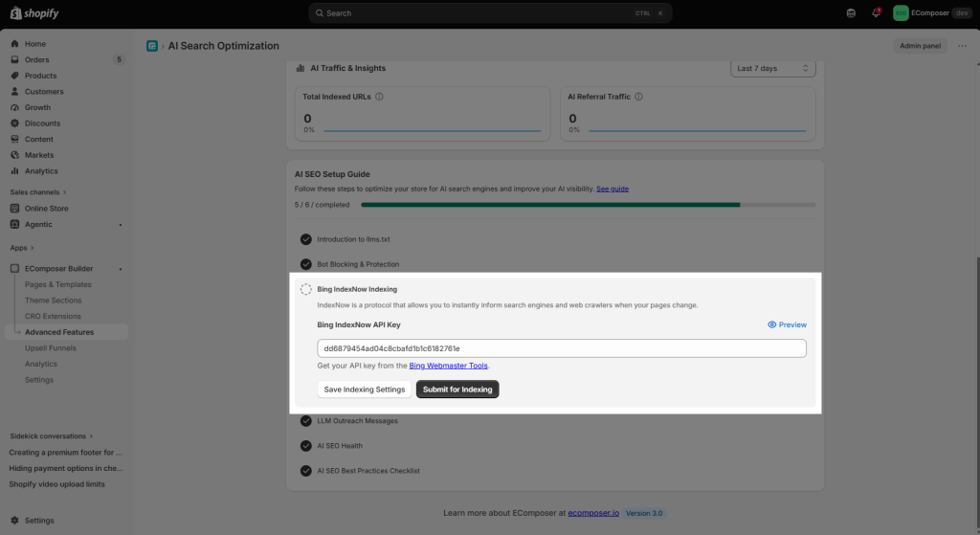
Task: Toggle the Introduction to llms.txt checkmark
Action: (x=305, y=239)
